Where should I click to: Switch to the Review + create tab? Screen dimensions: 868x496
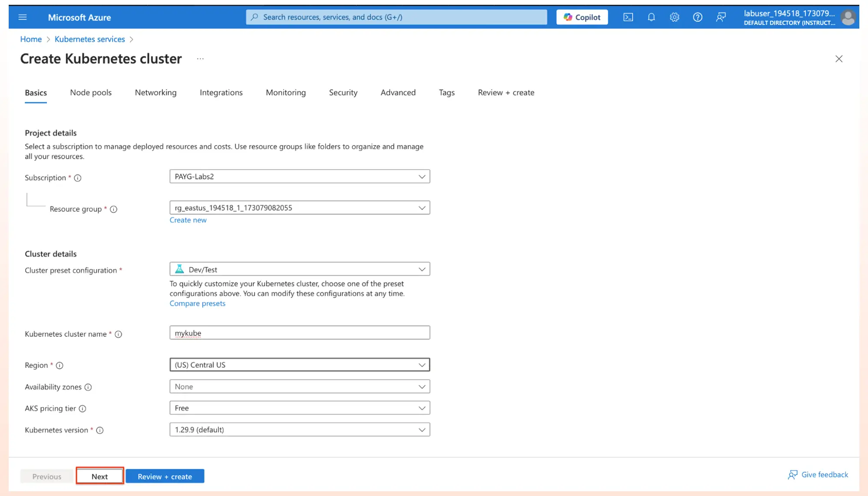pyautogui.click(x=506, y=92)
